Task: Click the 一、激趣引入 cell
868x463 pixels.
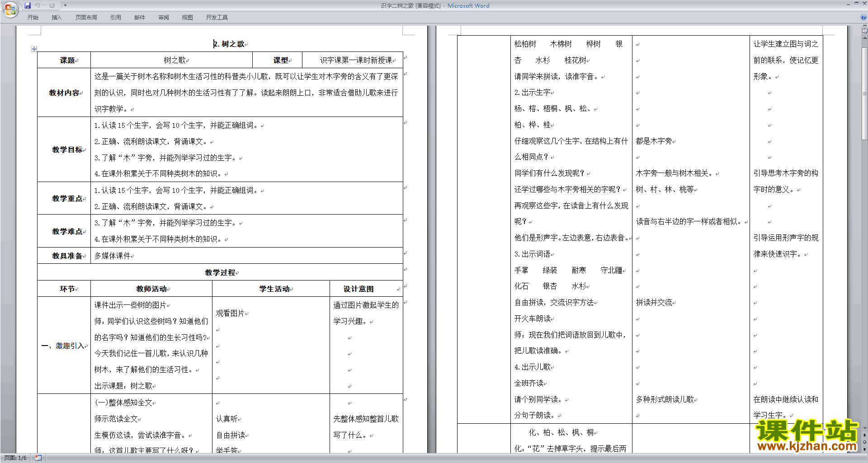Action: [63, 346]
